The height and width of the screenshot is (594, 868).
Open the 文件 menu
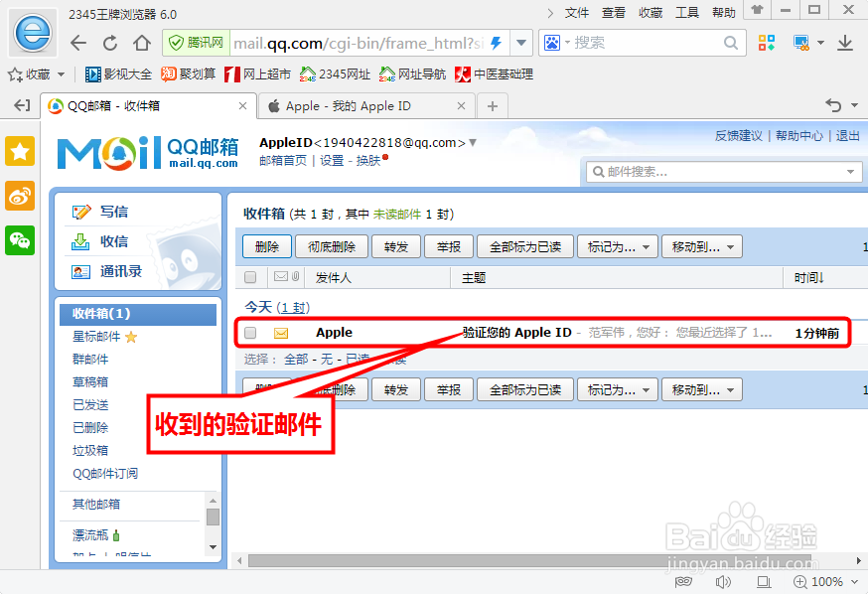click(577, 13)
